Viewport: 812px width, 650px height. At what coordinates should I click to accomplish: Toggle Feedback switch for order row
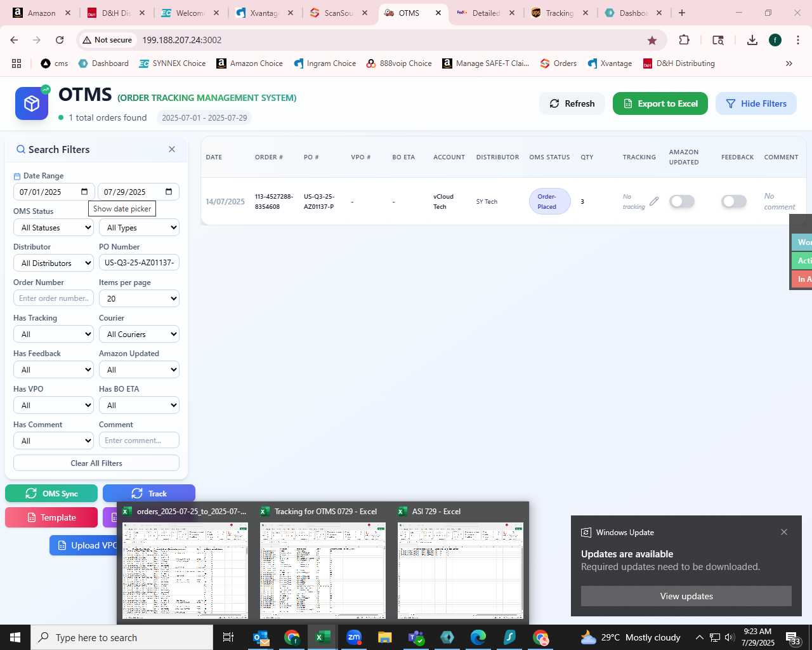click(734, 201)
